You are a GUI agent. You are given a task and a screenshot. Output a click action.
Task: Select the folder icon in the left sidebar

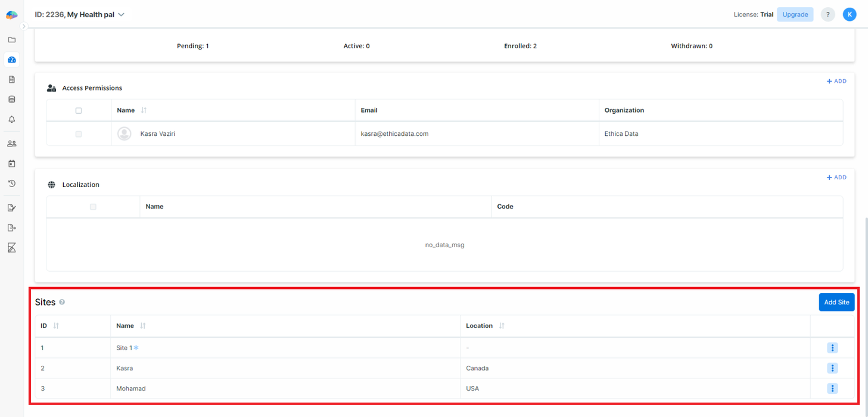[11, 39]
